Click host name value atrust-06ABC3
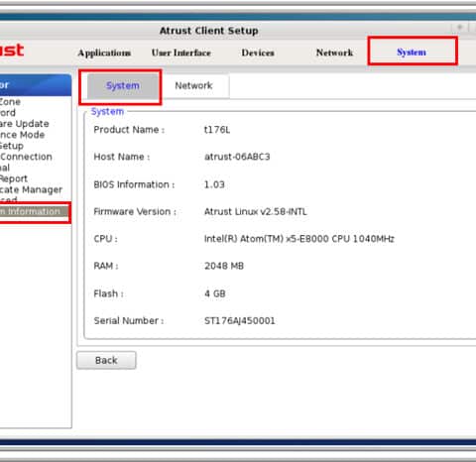This screenshot has width=476, height=462. pyautogui.click(x=237, y=157)
